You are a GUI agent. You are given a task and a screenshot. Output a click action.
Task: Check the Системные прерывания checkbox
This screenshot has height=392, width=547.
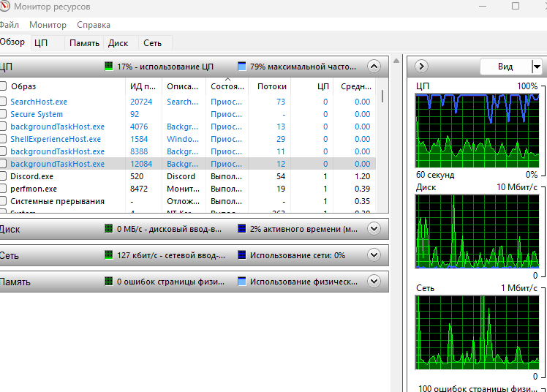point(3,201)
